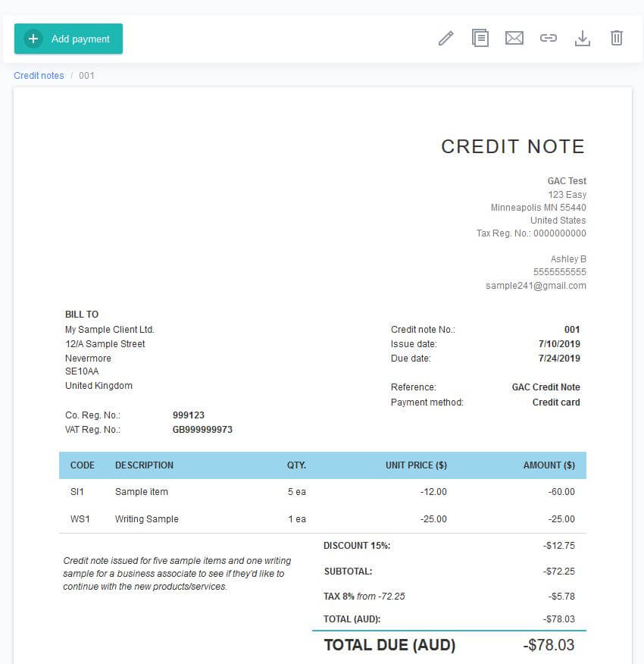Open the Email envelope icon
The image size is (644, 664).
(x=514, y=37)
